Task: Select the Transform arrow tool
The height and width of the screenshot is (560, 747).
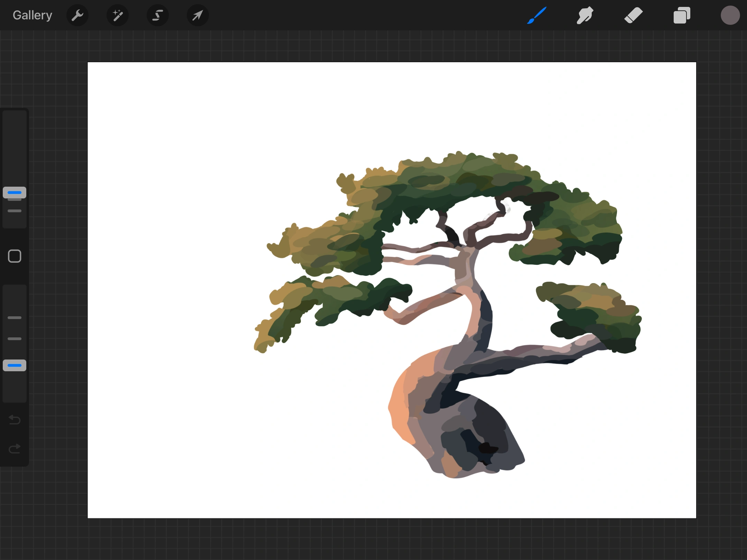Action: coord(197,15)
